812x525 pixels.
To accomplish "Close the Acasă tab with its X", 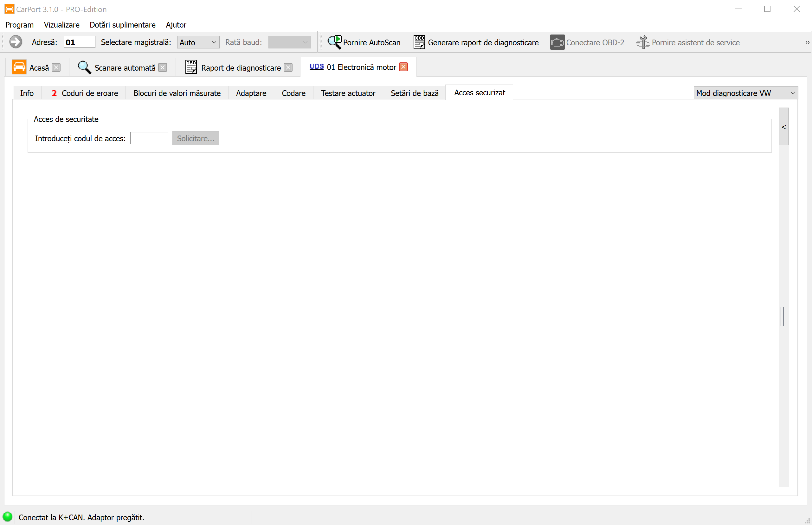I will [56, 67].
